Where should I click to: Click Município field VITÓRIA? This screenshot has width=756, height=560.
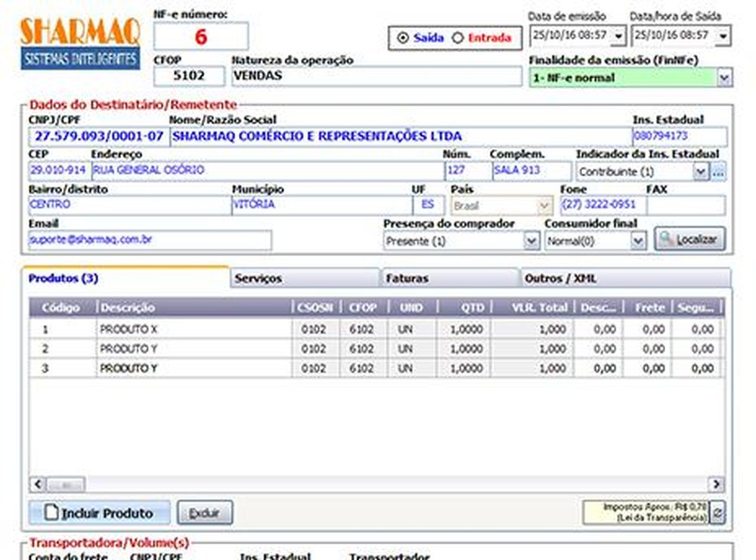pyautogui.click(x=321, y=206)
